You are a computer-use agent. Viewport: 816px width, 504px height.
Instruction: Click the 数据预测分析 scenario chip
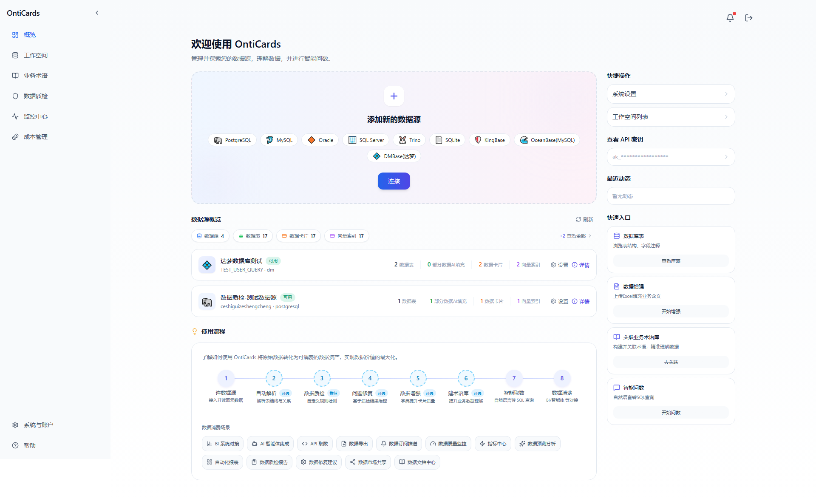[x=538, y=444]
